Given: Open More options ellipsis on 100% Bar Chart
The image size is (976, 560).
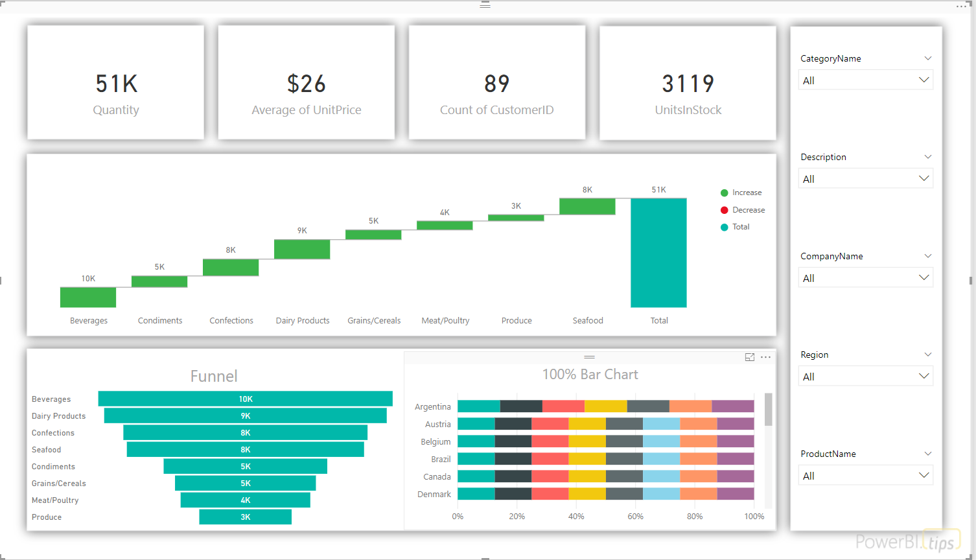Looking at the screenshot, I should tap(765, 357).
